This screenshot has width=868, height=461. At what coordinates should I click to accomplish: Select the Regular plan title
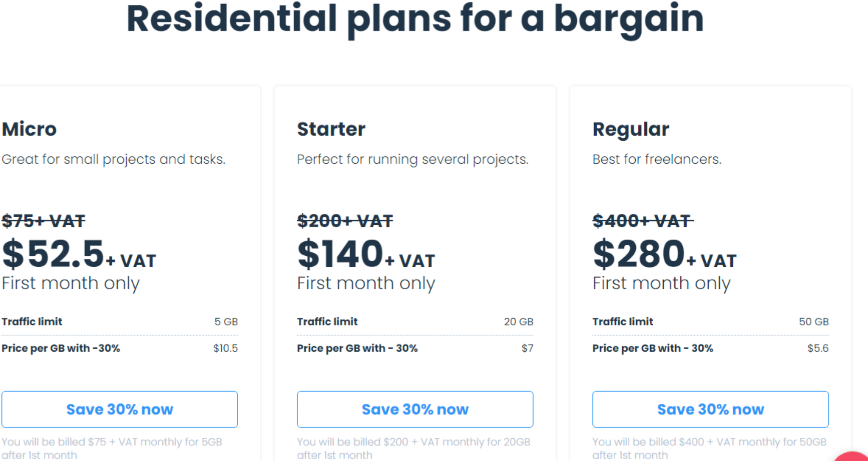click(x=631, y=130)
